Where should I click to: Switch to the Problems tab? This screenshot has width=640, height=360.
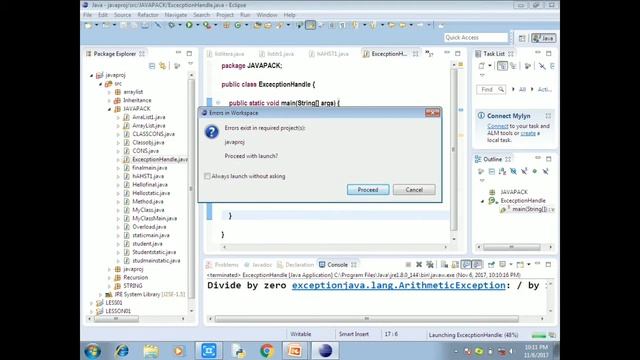[222, 265]
